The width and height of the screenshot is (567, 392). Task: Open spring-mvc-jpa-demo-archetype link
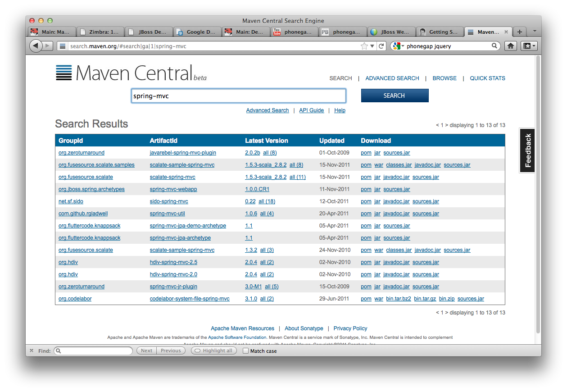click(188, 226)
